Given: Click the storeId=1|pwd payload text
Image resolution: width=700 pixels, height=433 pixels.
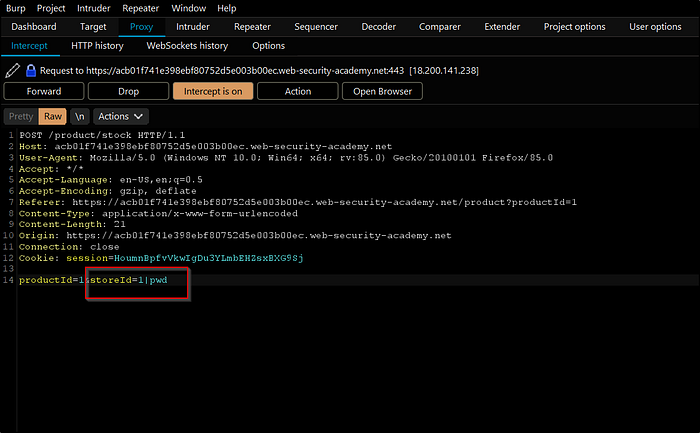Looking at the screenshot, I should point(129,280).
